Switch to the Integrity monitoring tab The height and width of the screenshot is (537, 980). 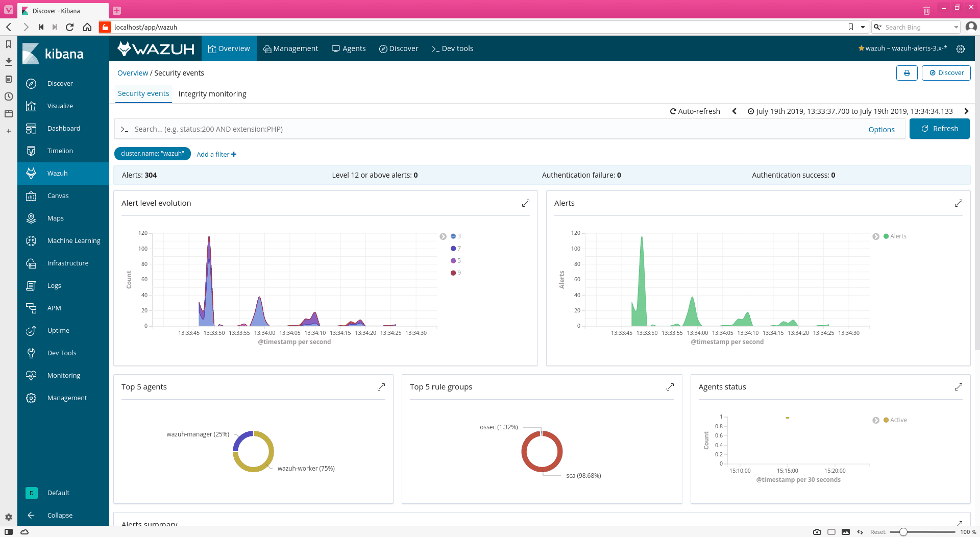212,94
